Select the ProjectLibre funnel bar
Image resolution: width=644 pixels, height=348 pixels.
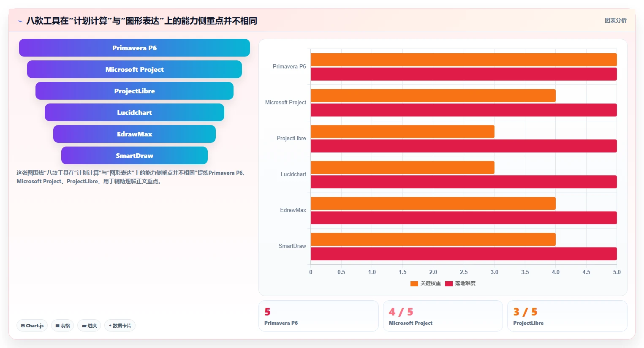pos(134,91)
